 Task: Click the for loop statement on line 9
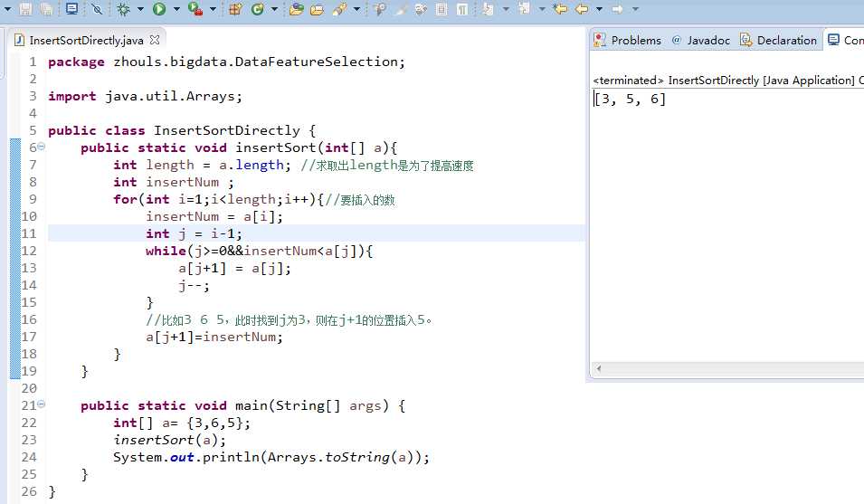(x=219, y=199)
